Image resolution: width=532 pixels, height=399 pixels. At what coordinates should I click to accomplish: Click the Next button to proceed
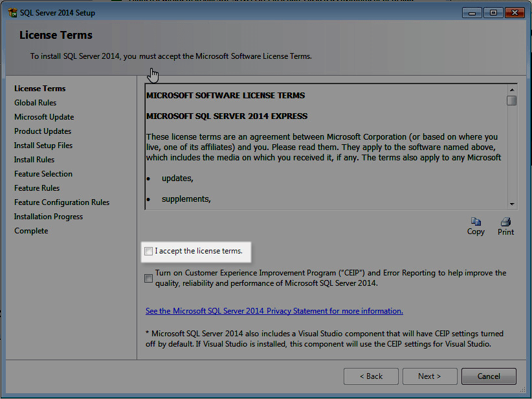(430, 376)
